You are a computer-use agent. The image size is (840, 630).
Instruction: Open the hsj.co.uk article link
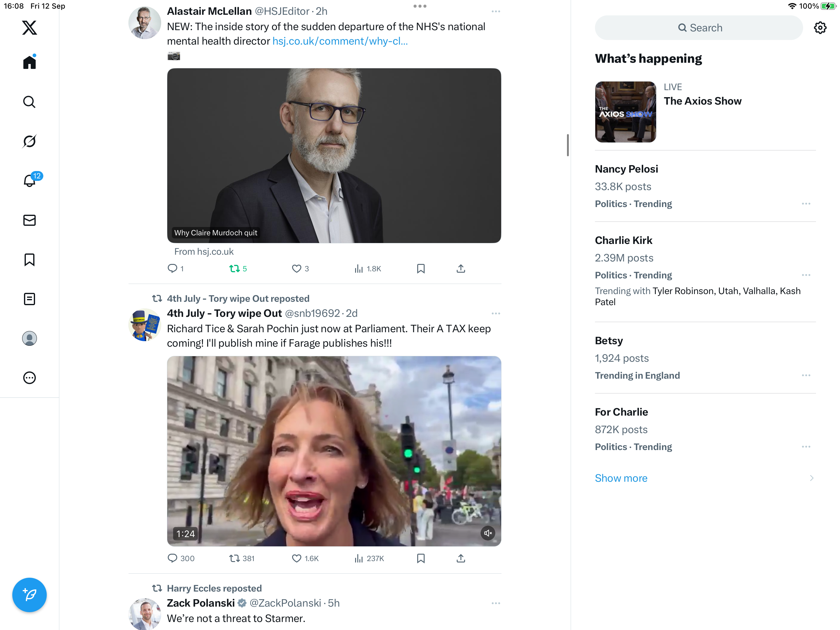pos(340,41)
